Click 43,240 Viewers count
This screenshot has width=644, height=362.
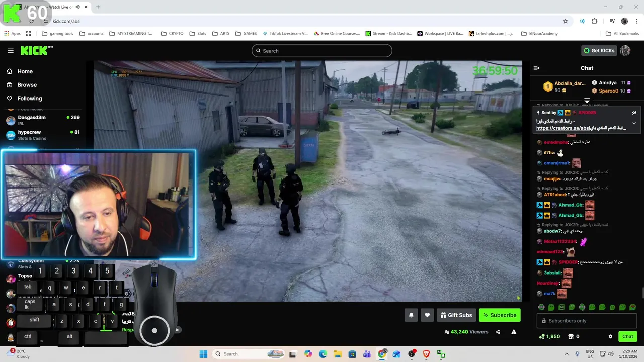click(x=466, y=332)
